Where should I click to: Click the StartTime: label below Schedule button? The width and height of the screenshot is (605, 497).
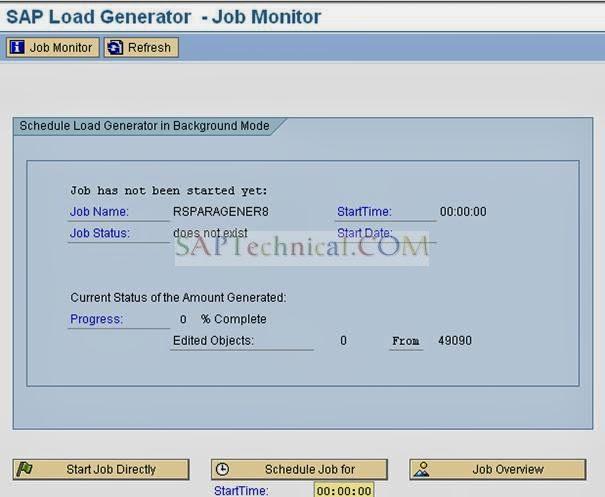pos(241,490)
